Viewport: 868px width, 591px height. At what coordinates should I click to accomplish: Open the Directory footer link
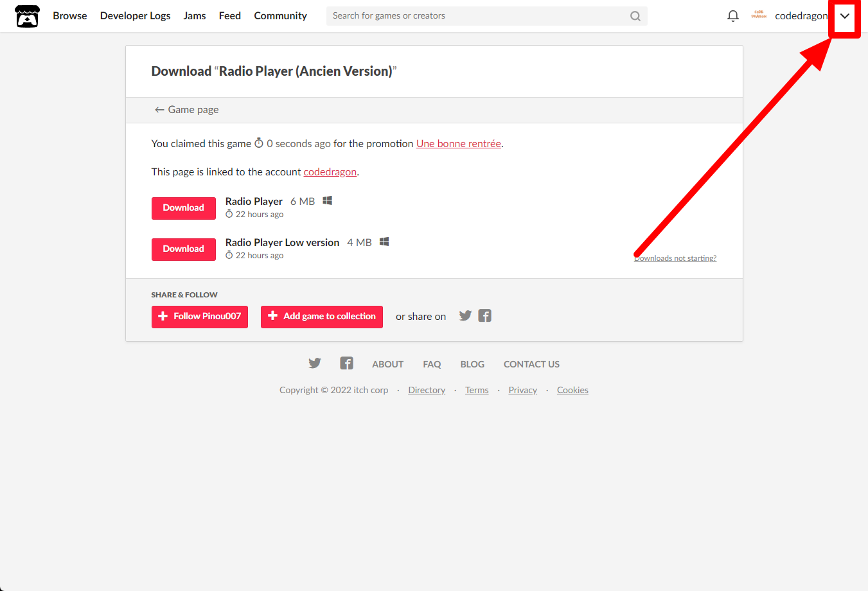coord(427,390)
